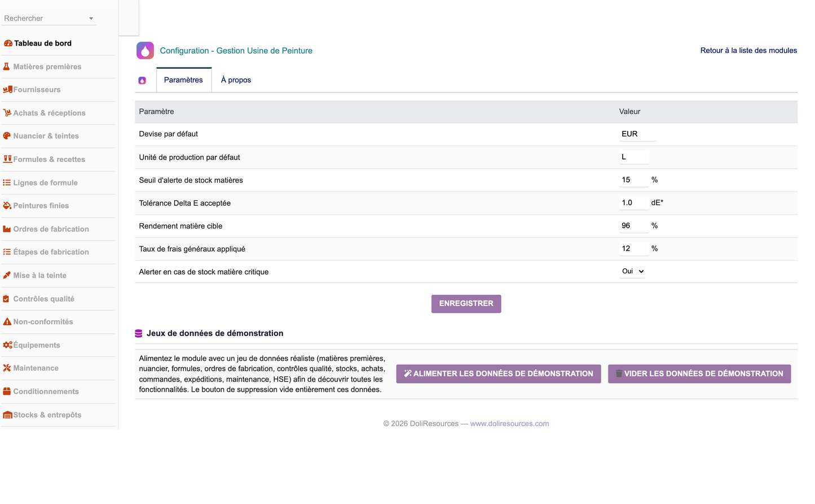Click the paint drop module logo in header
Image resolution: width=815 pixels, height=504 pixels.
[145, 51]
